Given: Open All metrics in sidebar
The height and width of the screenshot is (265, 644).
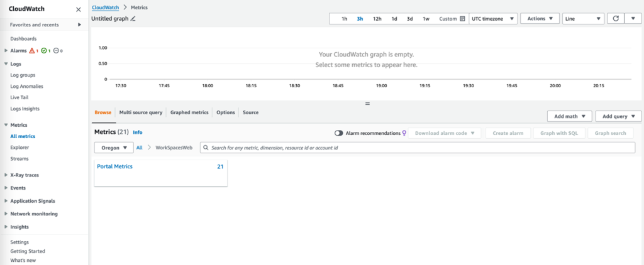Looking at the screenshot, I should 23,137.
